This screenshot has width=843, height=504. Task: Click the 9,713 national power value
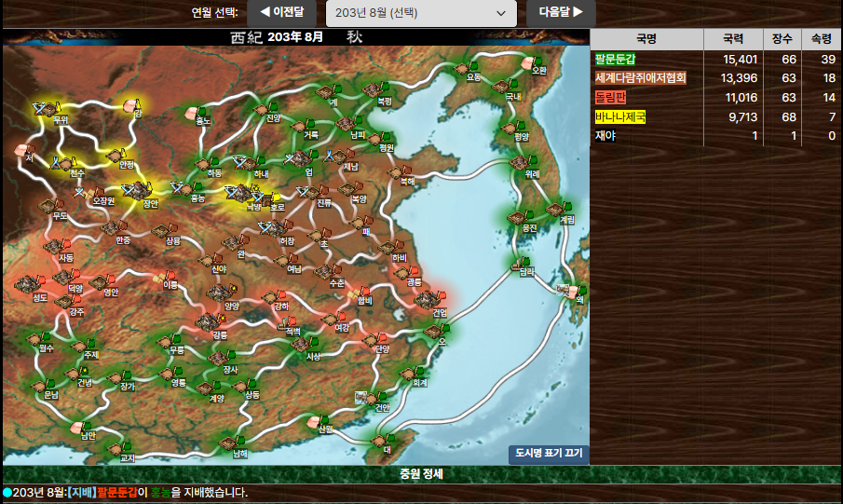coord(742,116)
